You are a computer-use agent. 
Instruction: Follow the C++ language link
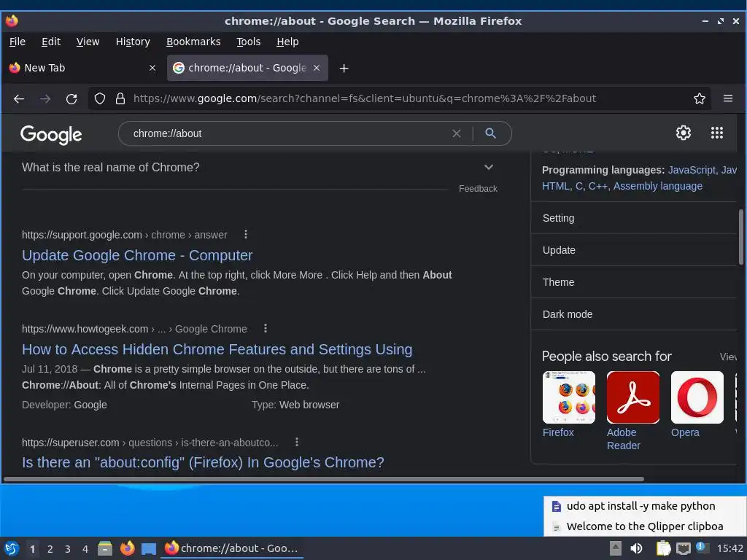point(597,186)
